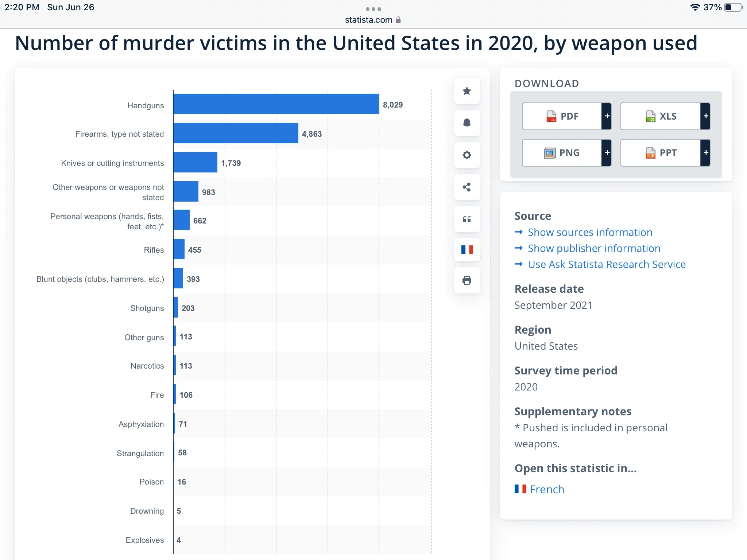
Task: Click the plus next to PDF
Action: click(607, 116)
